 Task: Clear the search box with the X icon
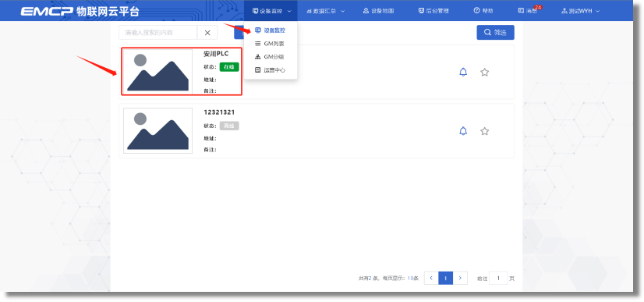207,33
